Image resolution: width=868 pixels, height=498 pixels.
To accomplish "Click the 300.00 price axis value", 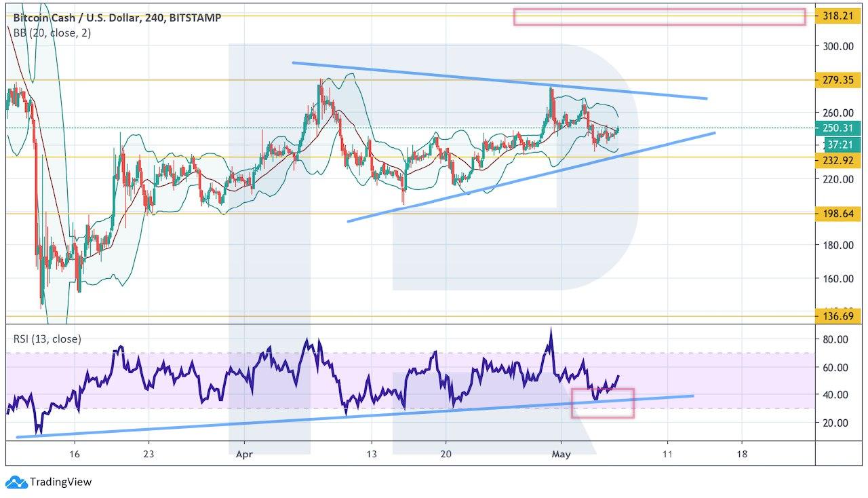I will pos(837,46).
